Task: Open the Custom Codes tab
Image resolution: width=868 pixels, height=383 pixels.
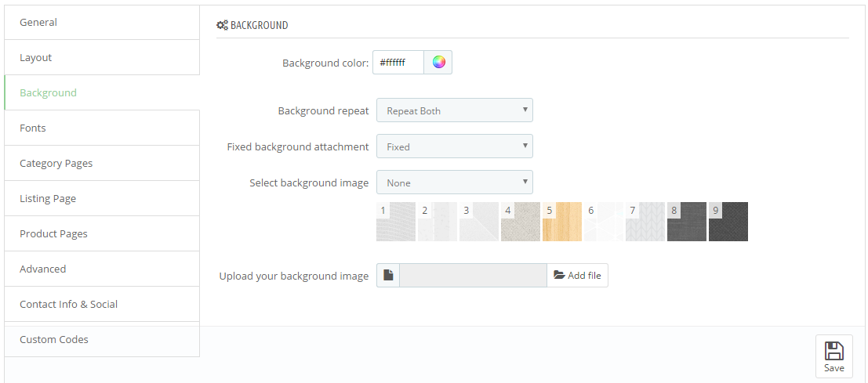Action: tap(102, 339)
